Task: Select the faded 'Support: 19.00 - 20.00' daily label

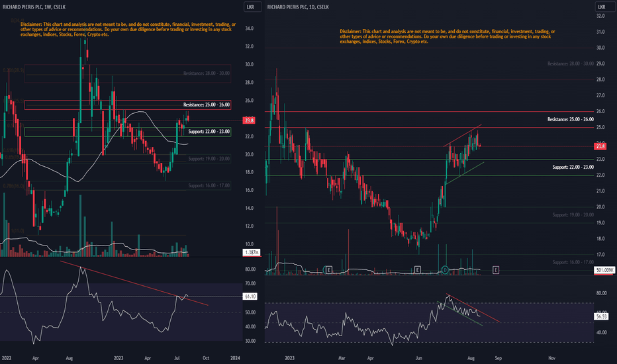Action: pyautogui.click(x=573, y=215)
